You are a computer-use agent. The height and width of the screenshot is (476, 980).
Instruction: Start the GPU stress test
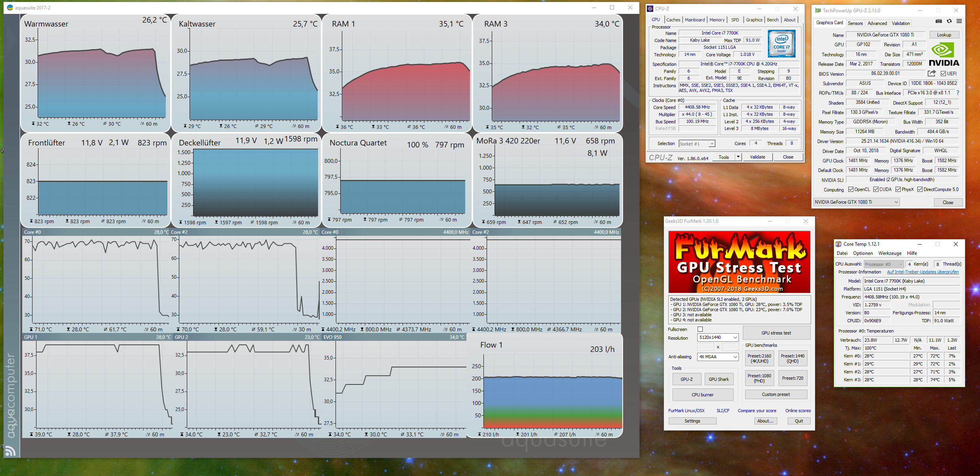(x=776, y=333)
